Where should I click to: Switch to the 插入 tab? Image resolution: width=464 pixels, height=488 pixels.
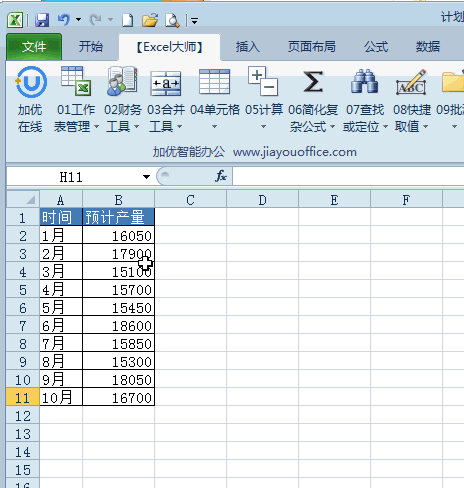point(248,47)
